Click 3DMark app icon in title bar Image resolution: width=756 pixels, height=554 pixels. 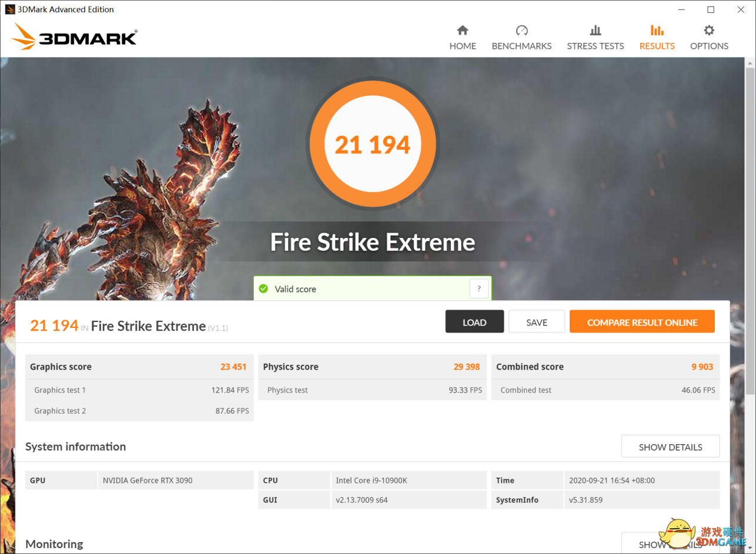pos(9,9)
